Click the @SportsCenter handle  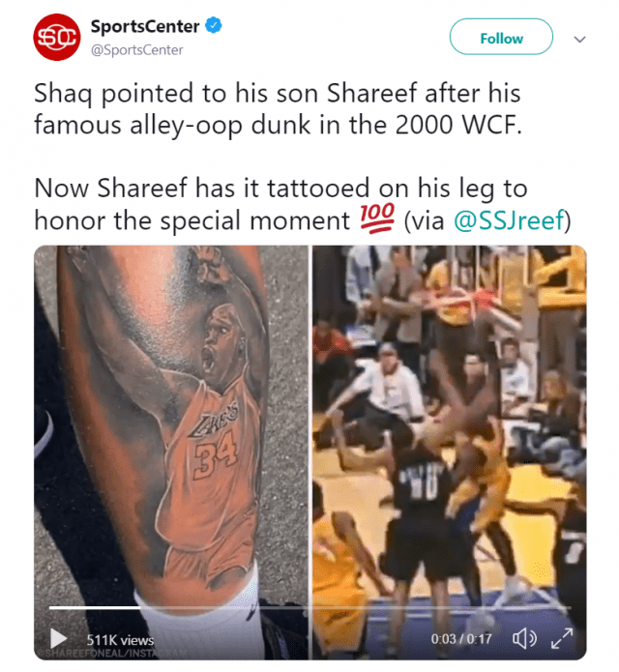pyautogui.click(x=136, y=50)
